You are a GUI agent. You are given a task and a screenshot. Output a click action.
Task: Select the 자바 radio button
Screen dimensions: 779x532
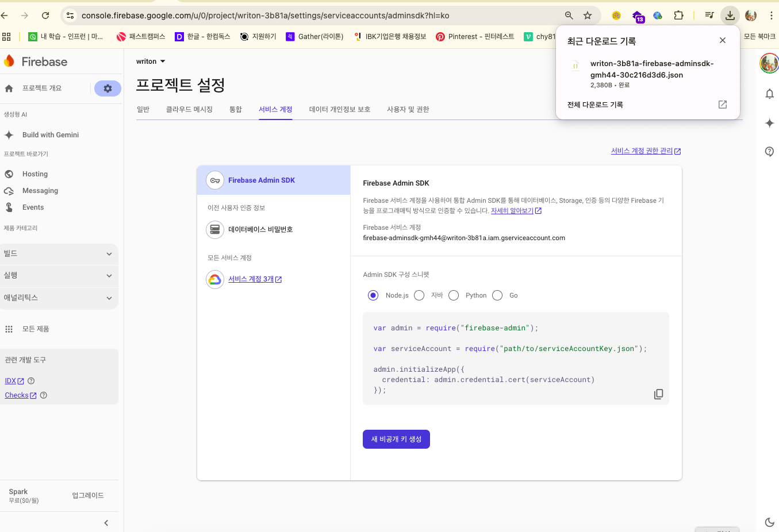tap(419, 295)
